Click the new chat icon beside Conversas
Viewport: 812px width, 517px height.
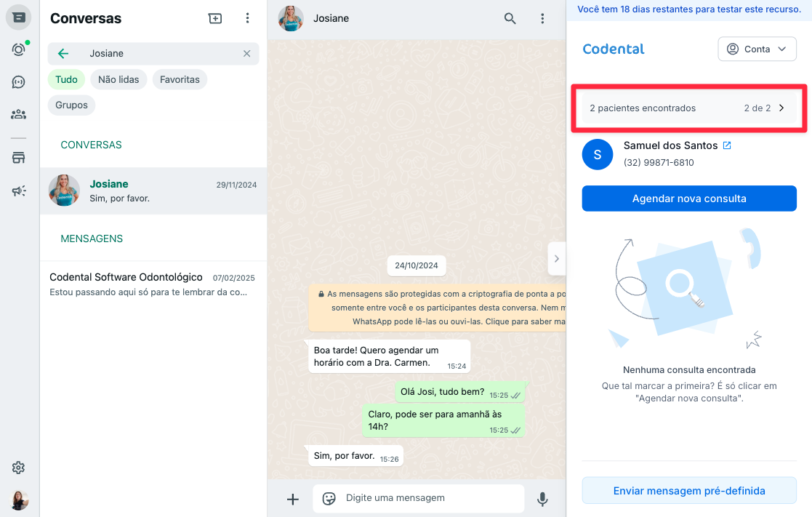pyautogui.click(x=215, y=18)
